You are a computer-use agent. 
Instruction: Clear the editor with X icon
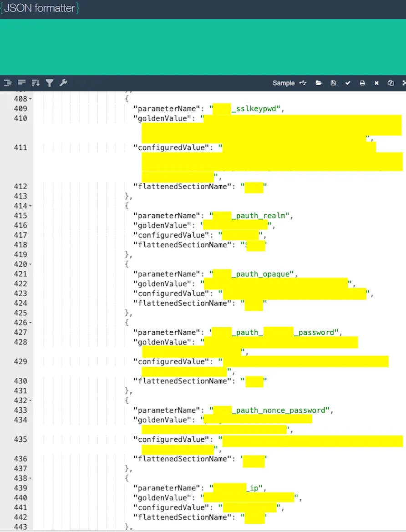(x=376, y=83)
